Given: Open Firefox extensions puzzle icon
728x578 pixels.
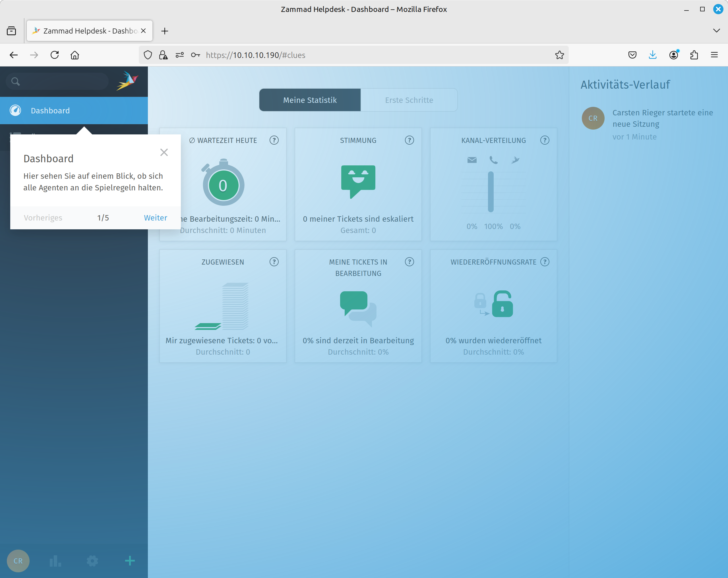Looking at the screenshot, I should (694, 55).
